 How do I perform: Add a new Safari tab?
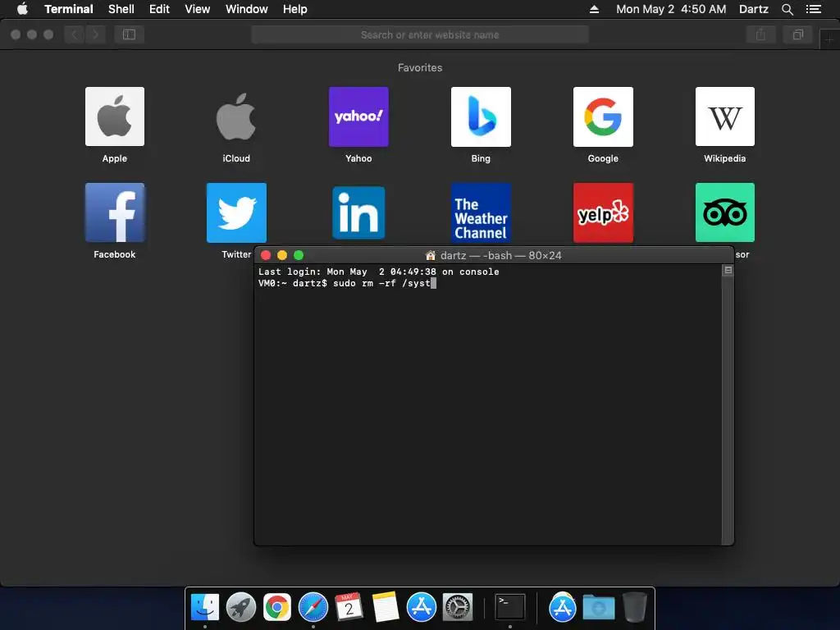pos(830,40)
